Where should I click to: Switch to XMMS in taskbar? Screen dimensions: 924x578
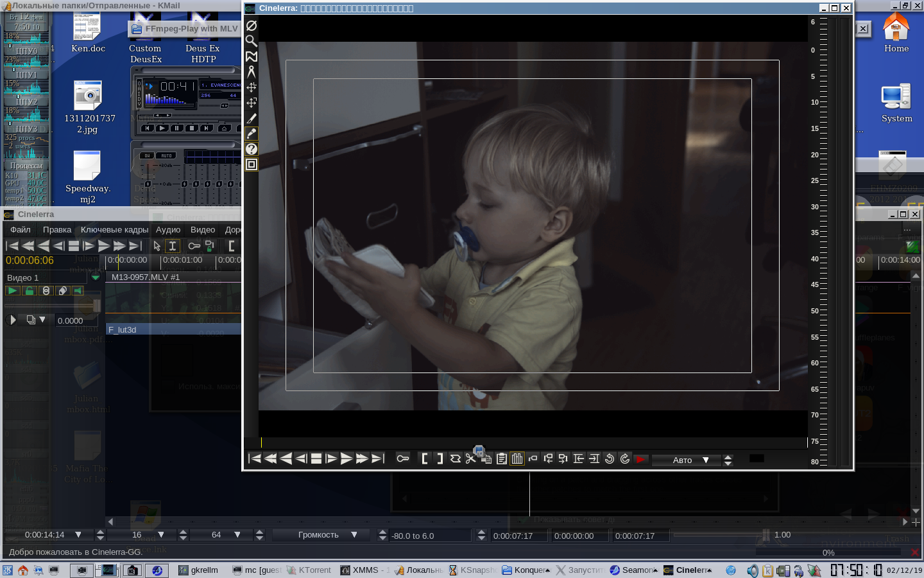point(364,570)
